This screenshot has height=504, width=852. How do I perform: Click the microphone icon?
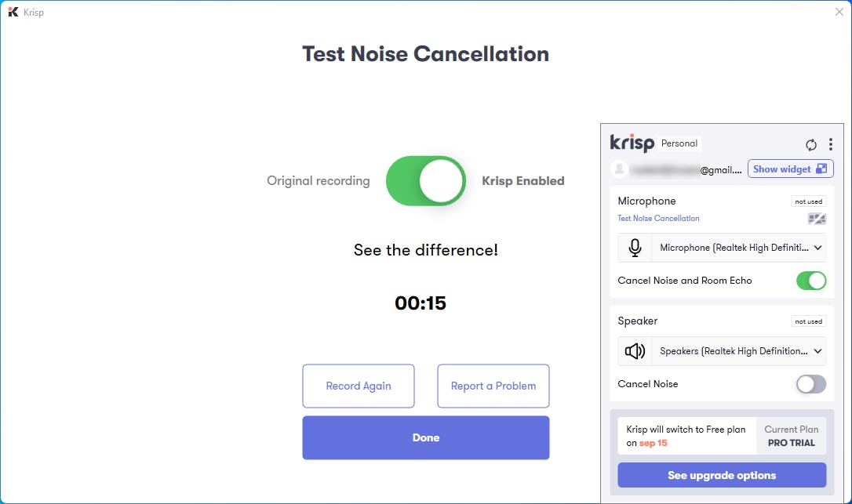pos(635,248)
